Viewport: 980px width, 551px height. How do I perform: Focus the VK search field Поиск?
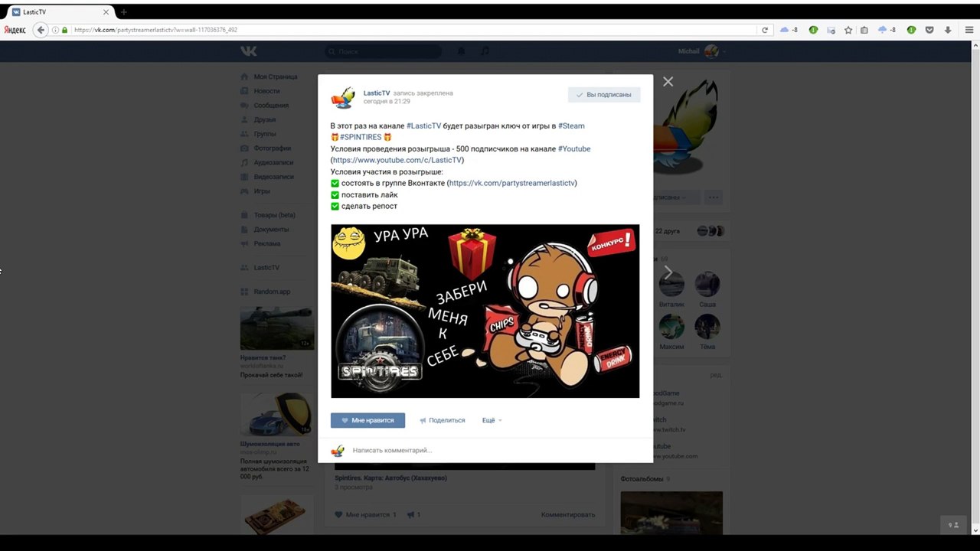click(384, 51)
